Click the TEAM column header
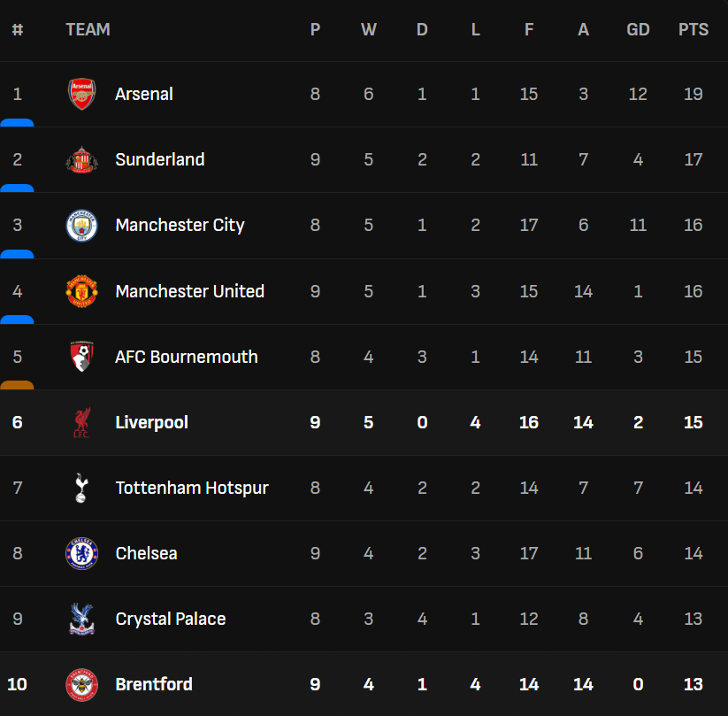Image resolution: width=728 pixels, height=716 pixels. [x=88, y=29]
